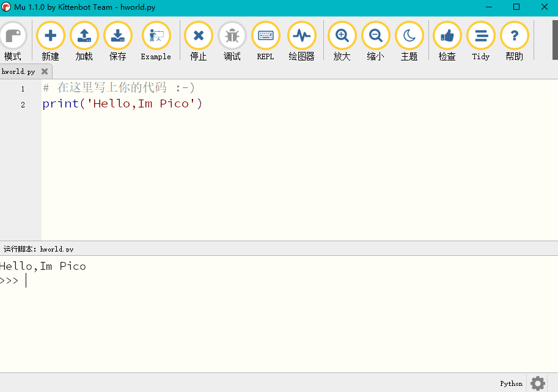
Task: Click the comment on line 1
Action: [x=119, y=87]
